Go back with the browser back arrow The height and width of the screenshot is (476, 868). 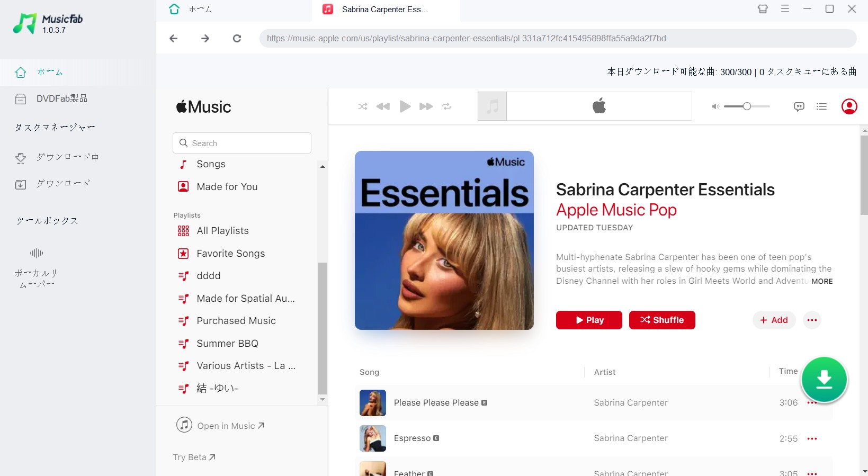[173, 38]
